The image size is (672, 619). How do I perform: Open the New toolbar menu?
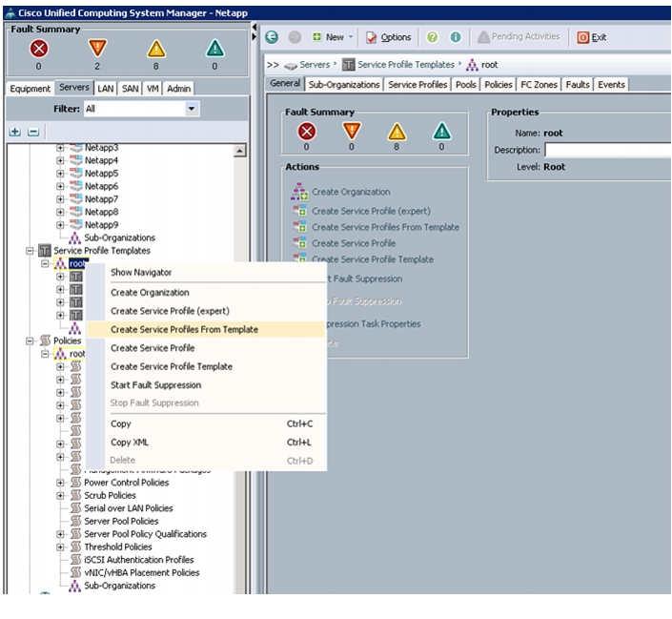point(332,37)
